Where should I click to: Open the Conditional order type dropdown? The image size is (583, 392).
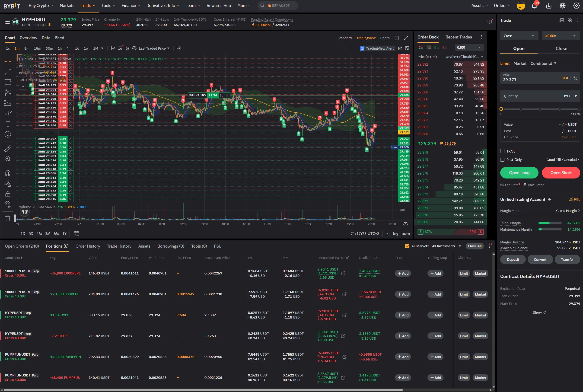pyautogui.click(x=543, y=64)
